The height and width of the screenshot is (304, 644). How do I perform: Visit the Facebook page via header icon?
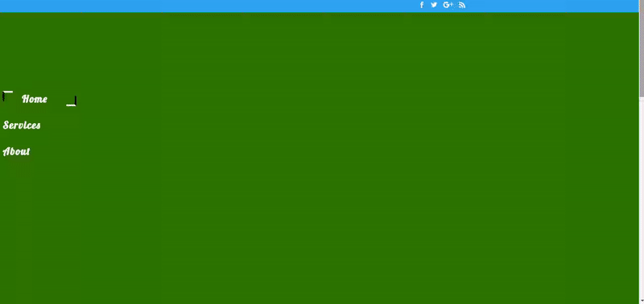tap(421, 5)
